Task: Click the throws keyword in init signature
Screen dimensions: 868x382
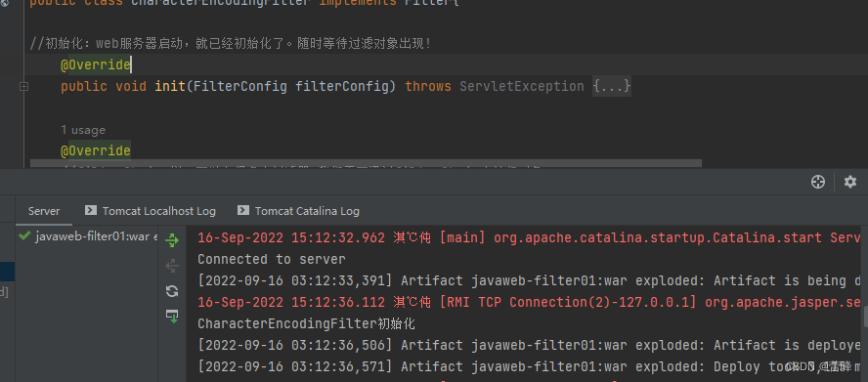Action: 428,86
